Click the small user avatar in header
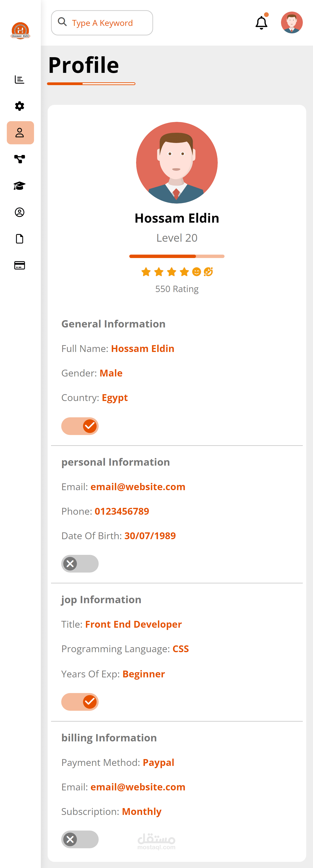The image size is (313, 868). pyautogui.click(x=292, y=22)
